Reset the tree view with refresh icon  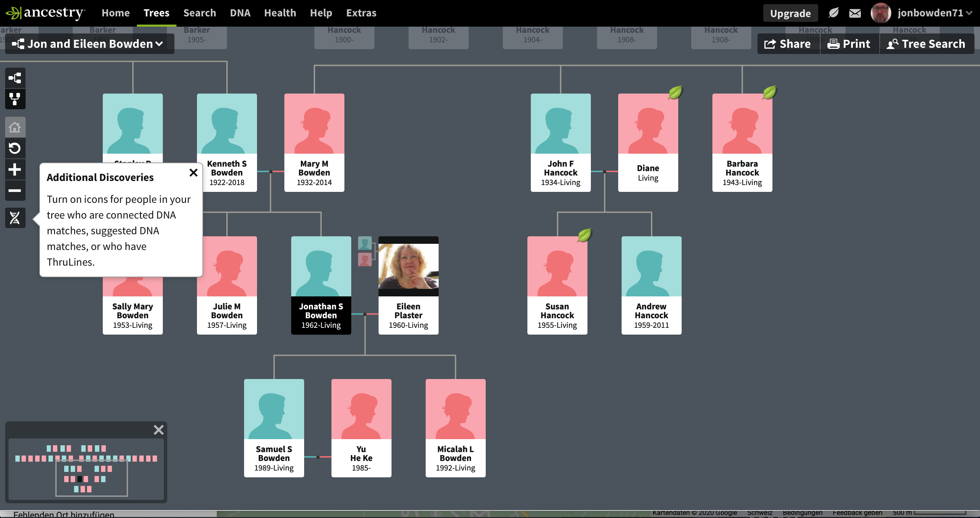tap(15, 149)
